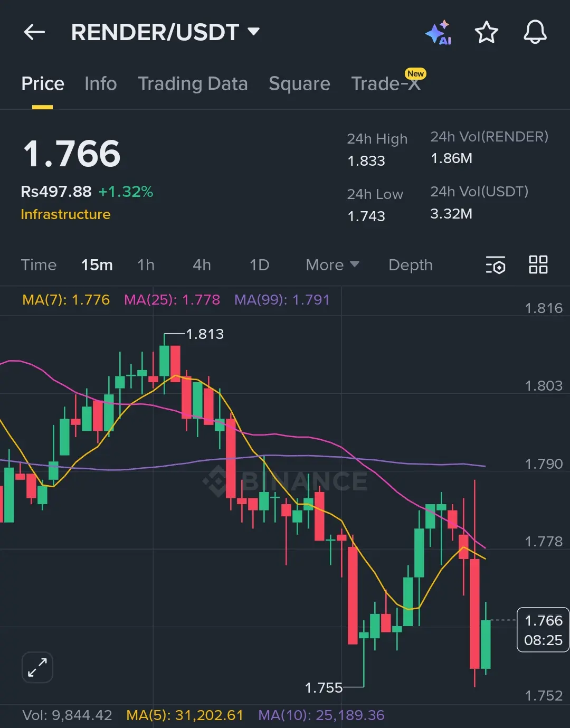The width and height of the screenshot is (570, 728).
Task: Tap the 24h Low value 1.743
Action: click(366, 216)
